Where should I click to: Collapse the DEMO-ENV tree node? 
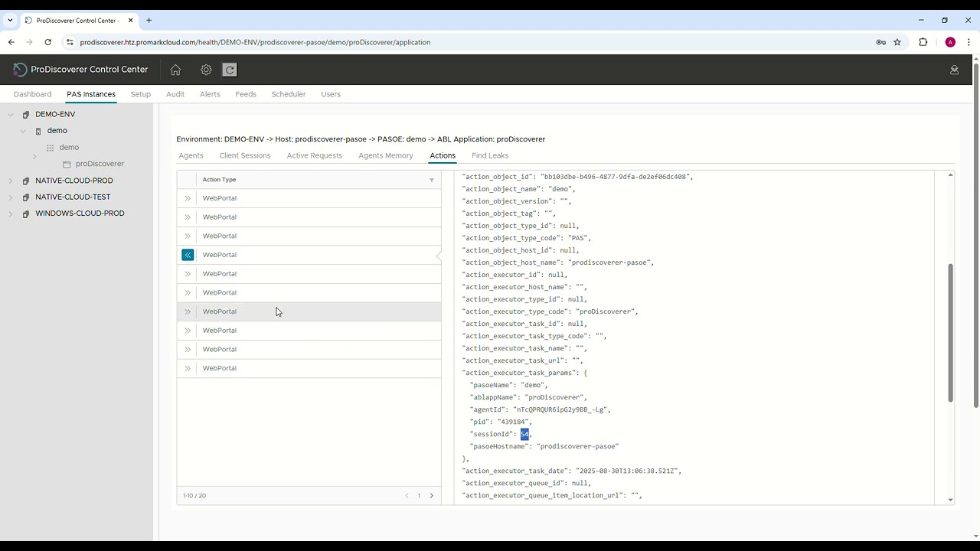11,115
